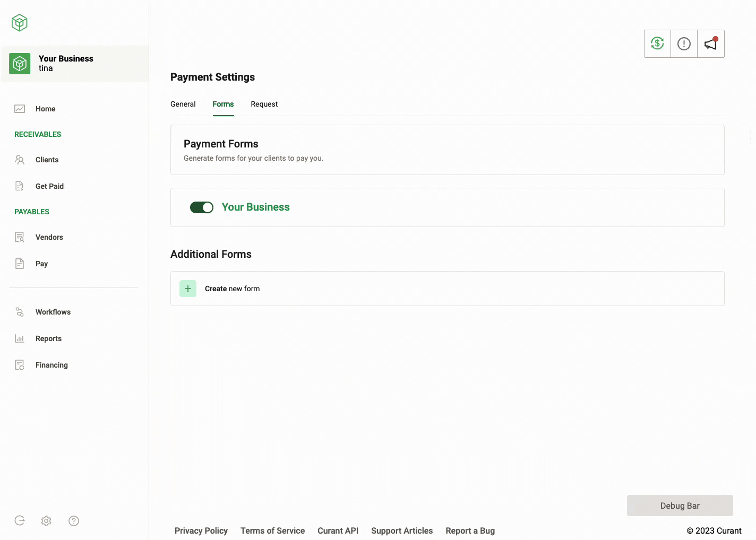Click the Clients people icon
This screenshot has height=540, width=756.
point(20,160)
